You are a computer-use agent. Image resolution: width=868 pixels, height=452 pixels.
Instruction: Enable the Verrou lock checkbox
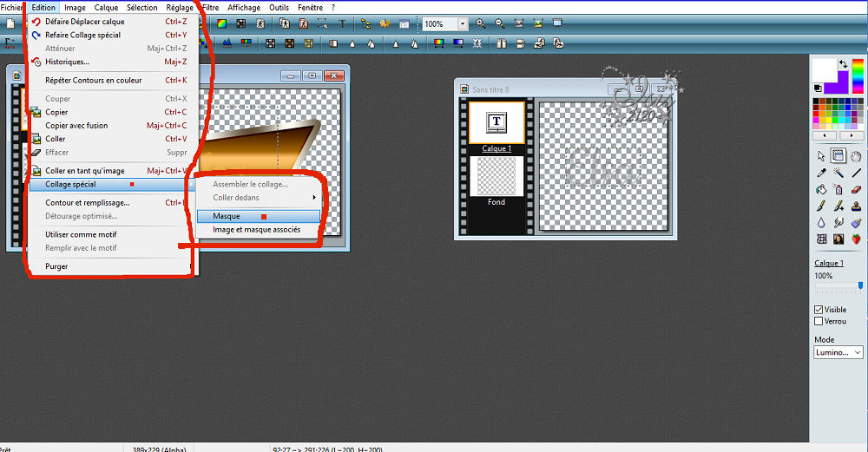(819, 321)
